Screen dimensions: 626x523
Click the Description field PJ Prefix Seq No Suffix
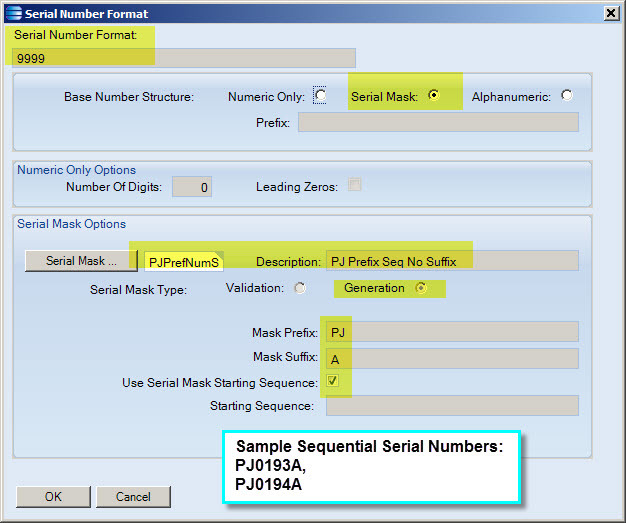pyautogui.click(x=452, y=261)
